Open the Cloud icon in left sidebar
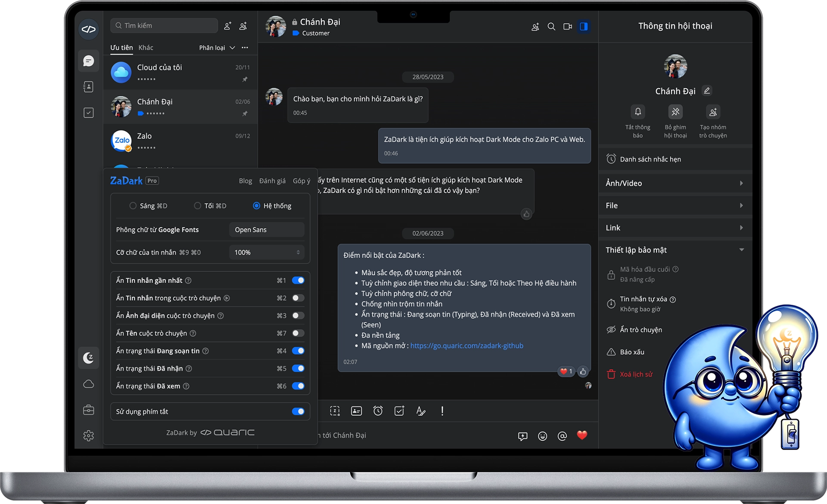This screenshot has height=504, width=827. (88, 384)
